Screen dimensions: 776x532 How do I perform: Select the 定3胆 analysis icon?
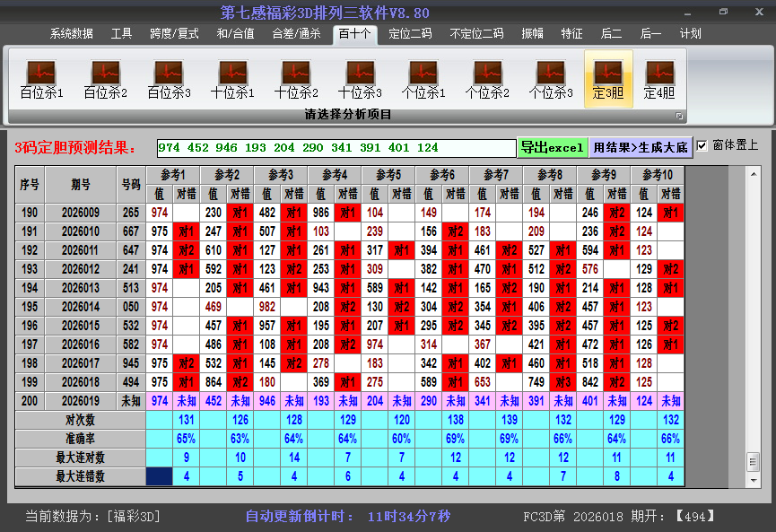click(608, 79)
